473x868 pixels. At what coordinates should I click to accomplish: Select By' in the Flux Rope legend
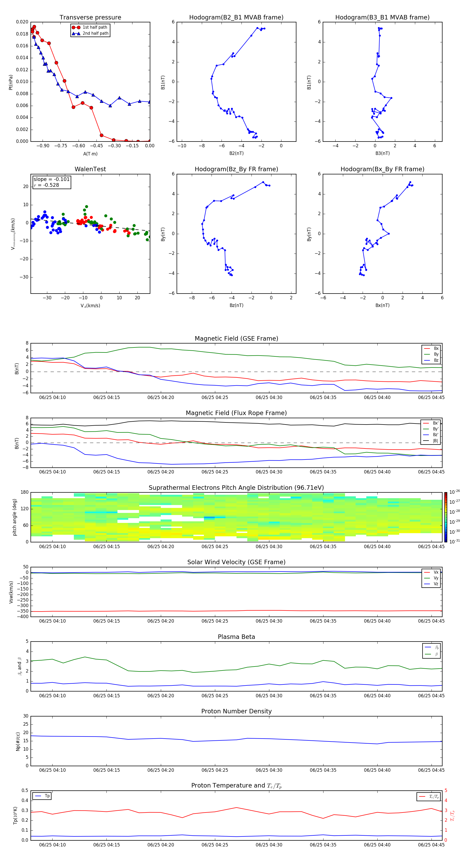point(431,429)
